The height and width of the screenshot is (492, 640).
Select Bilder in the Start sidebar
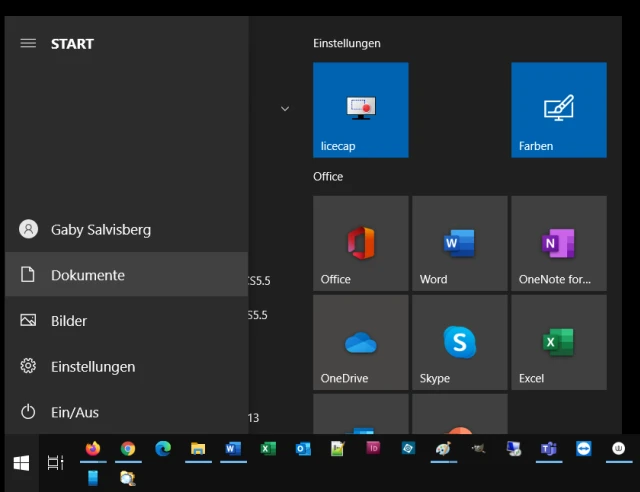[69, 321]
